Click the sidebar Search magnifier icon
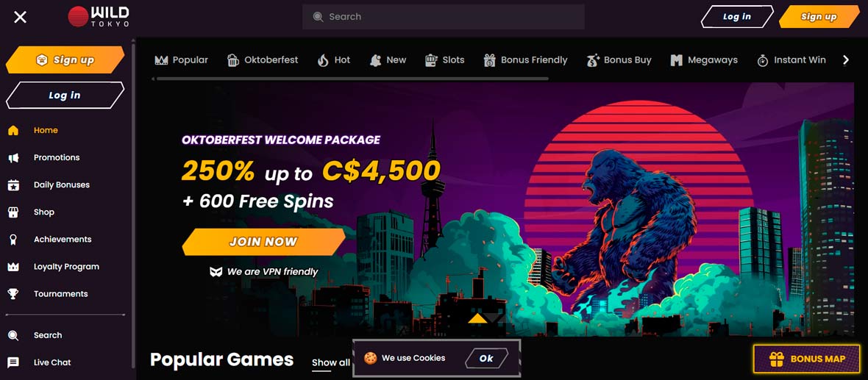Viewport: 868px width, 380px height. (13, 335)
